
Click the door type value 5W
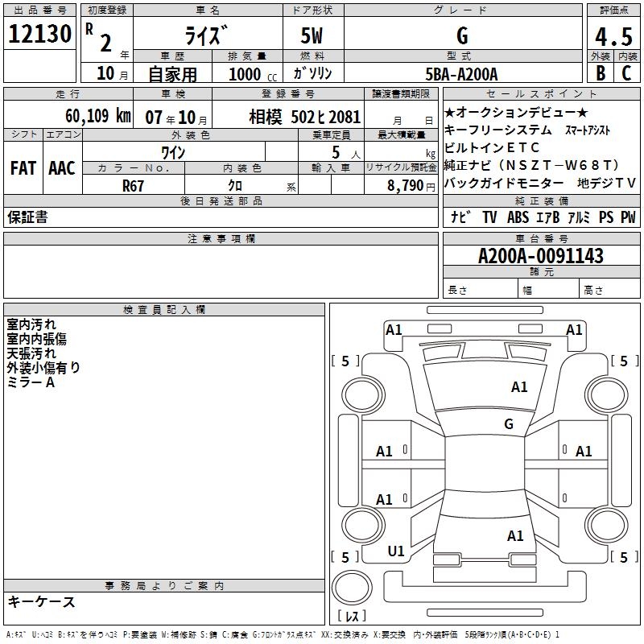click(312, 35)
